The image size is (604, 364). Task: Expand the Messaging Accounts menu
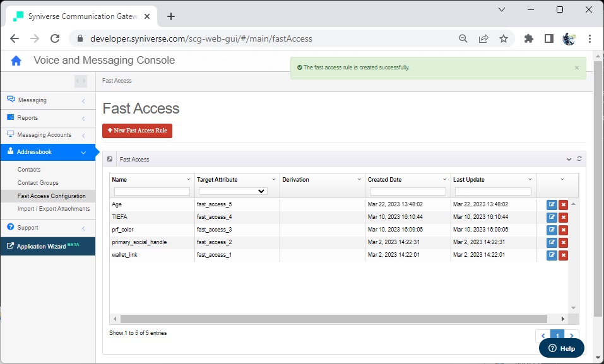[x=48, y=135]
